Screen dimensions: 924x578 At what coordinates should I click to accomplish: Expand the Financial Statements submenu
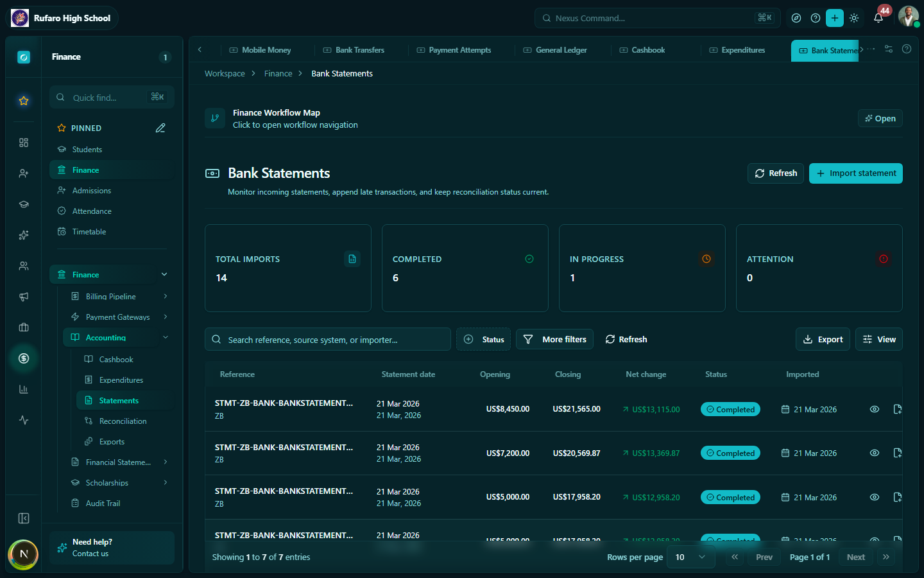166,462
